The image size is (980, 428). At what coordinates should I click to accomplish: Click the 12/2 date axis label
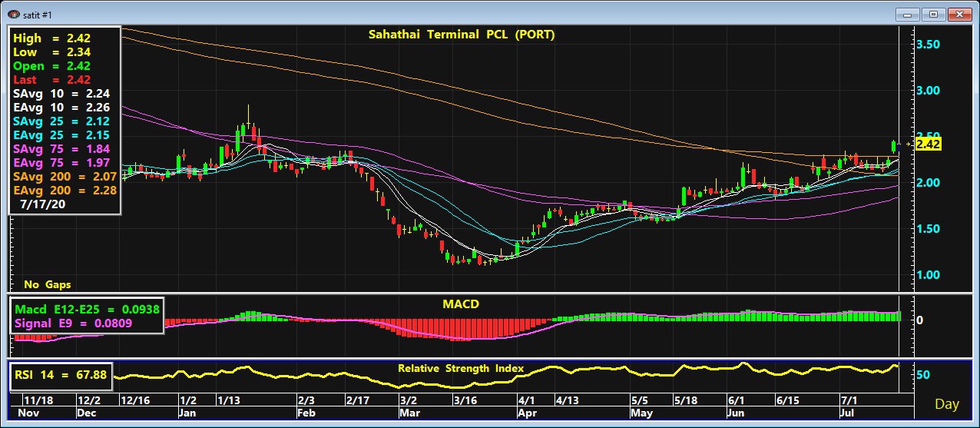point(88,400)
